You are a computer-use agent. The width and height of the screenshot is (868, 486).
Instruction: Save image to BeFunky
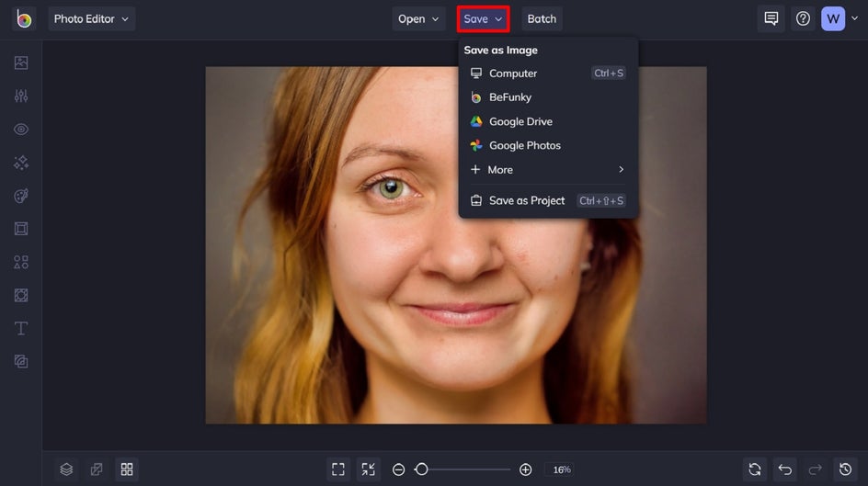click(x=547, y=97)
